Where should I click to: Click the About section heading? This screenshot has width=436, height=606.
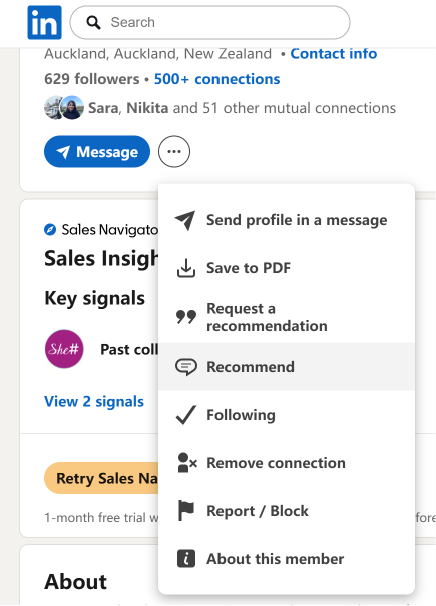[75, 582]
